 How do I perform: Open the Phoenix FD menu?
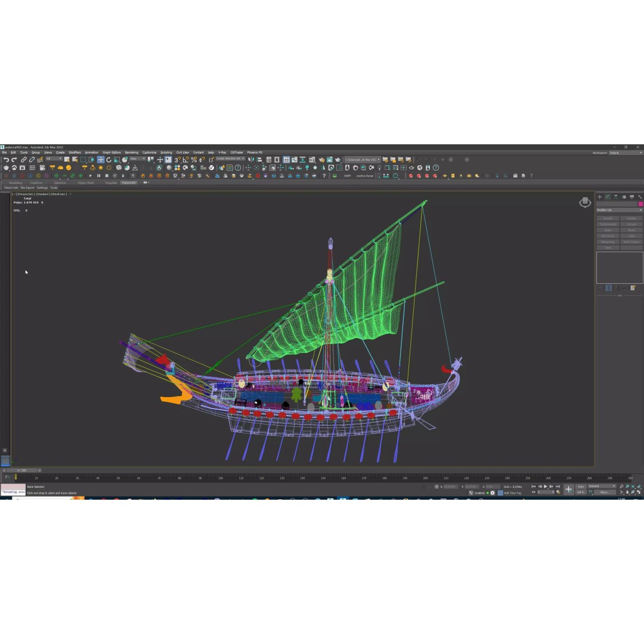pos(255,153)
